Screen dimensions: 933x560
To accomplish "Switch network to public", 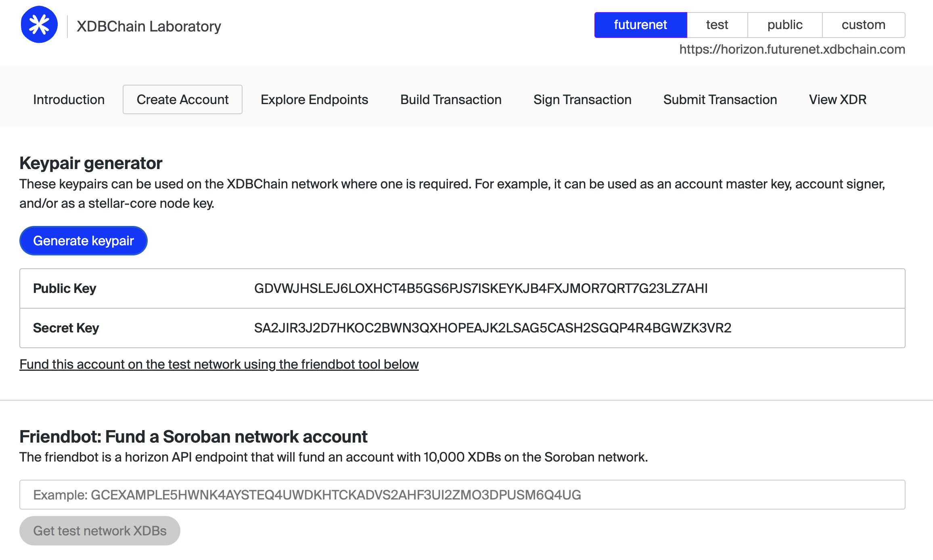I will tap(785, 25).
